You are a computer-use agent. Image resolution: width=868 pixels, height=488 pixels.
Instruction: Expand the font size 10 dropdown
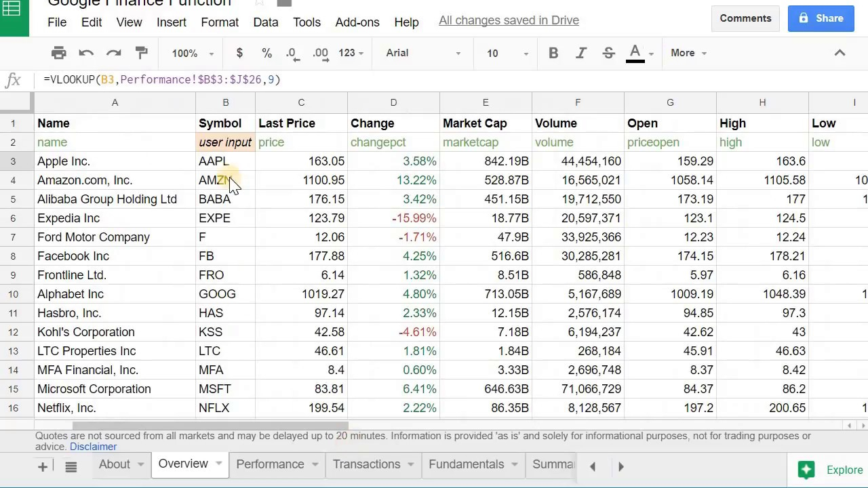tap(506, 53)
